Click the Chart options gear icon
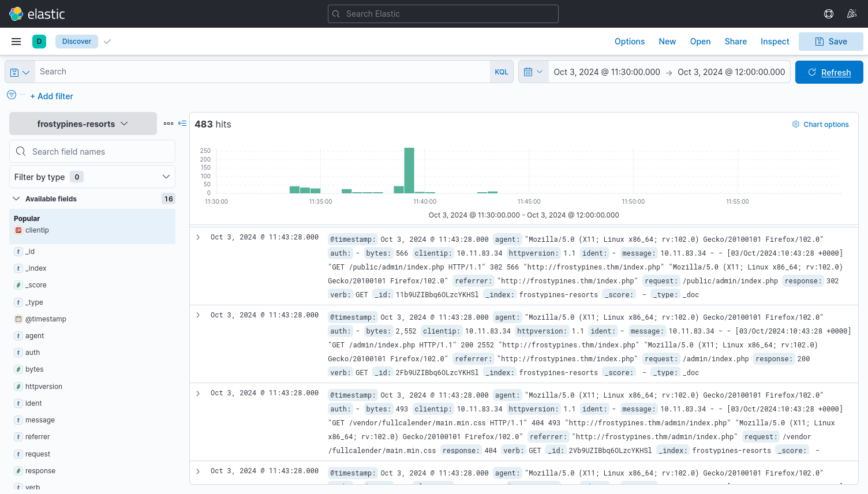The image size is (868, 494). (796, 124)
